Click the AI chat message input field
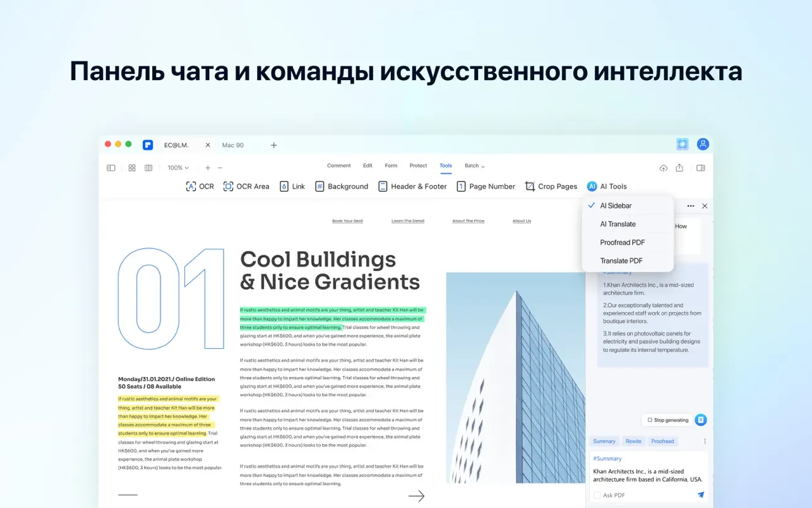 coord(648,474)
